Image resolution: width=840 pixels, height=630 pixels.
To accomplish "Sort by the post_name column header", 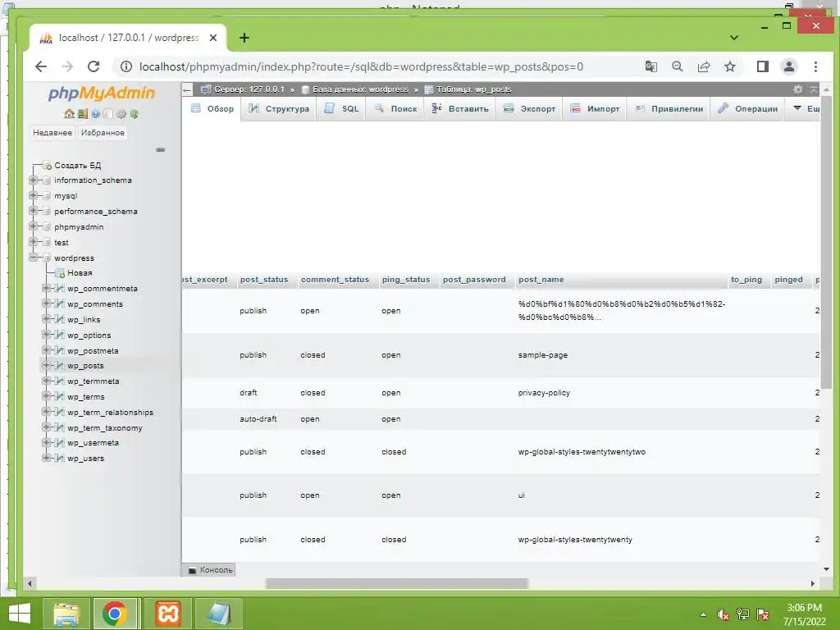I will [541, 280].
